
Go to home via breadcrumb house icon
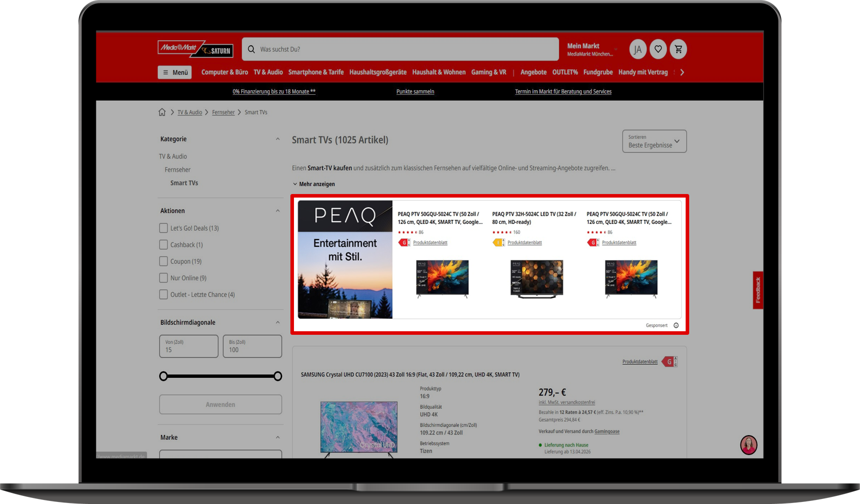tap(162, 112)
